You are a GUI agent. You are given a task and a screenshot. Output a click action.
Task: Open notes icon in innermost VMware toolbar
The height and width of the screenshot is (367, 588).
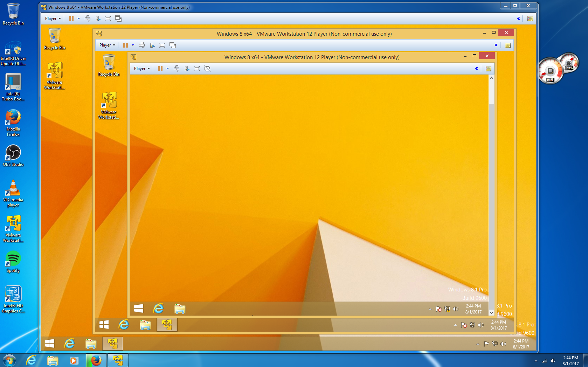(489, 69)
